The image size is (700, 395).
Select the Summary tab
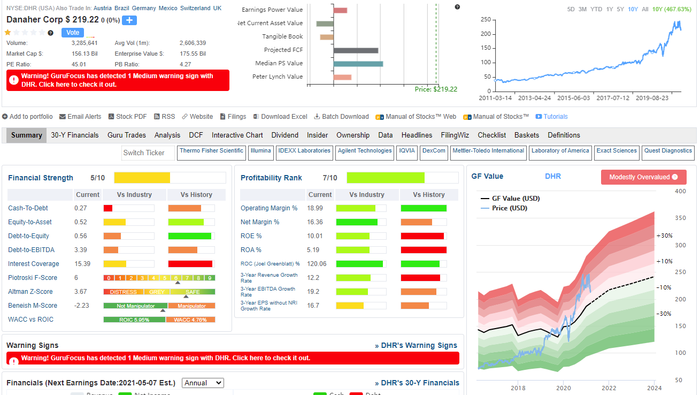tap(26, 135)
